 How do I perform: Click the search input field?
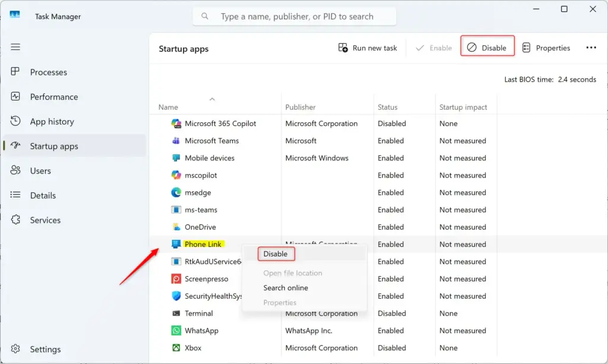pos(294,16)
